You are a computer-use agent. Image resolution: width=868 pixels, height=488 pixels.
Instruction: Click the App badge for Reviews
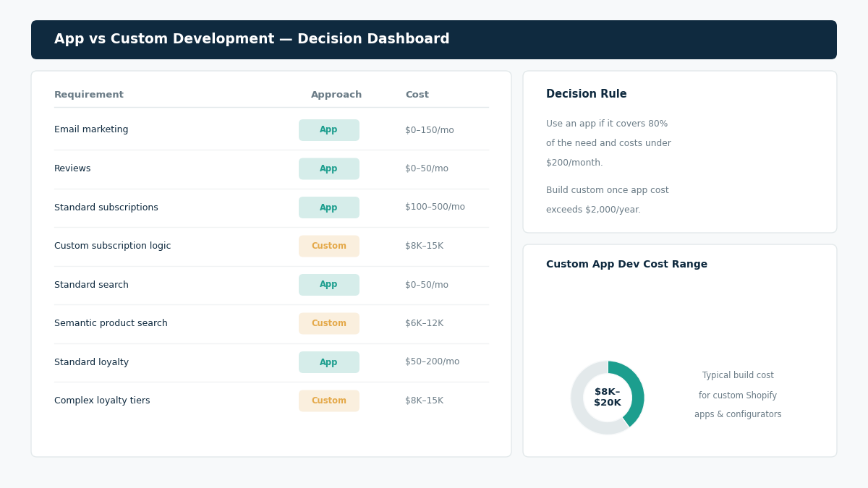[x=329, y=168]
